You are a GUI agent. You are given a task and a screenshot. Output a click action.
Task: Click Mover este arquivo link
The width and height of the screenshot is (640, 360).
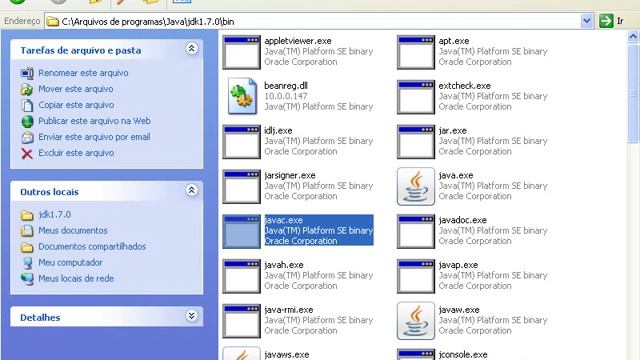tap(76, 89)
